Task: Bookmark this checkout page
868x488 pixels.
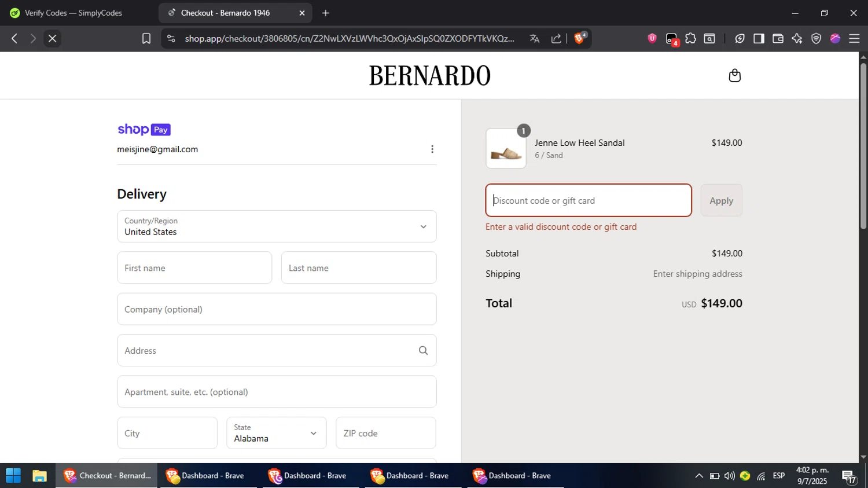Action: point(146,38)
